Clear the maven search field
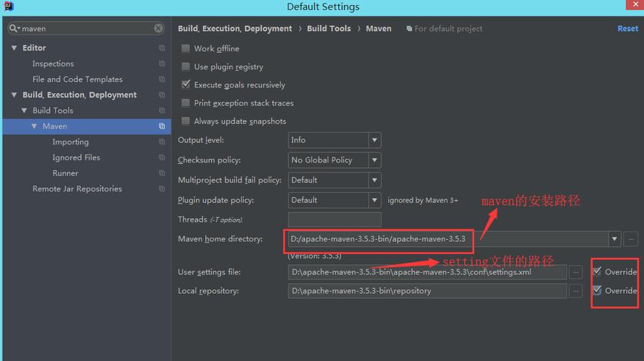 click(158, 28)
